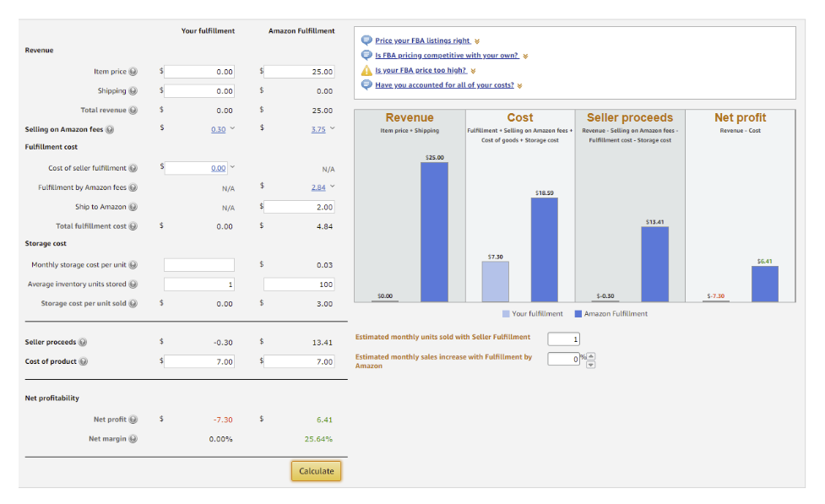Screen dimensions: 825x504
Task: Expand Price your FBA listings right chevron
Action: (x=477, y=41)
